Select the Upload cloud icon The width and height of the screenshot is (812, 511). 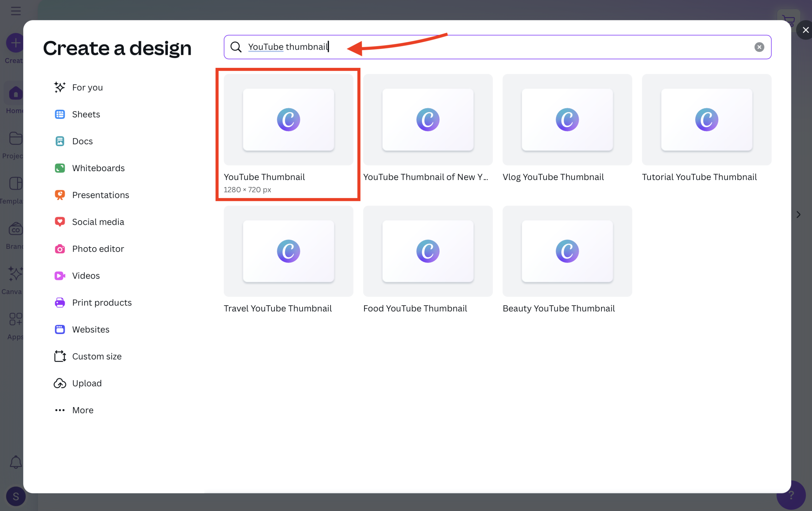60,383
